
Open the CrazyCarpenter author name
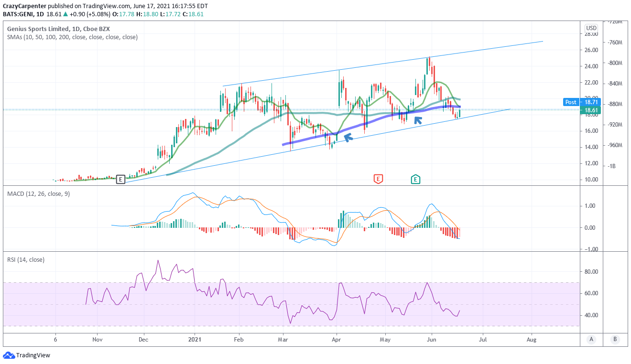tap(25, 6)
